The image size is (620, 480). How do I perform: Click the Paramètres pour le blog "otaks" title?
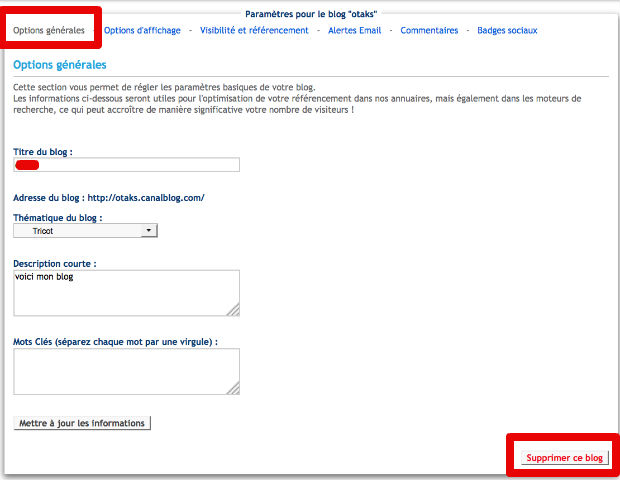(311, 14)
